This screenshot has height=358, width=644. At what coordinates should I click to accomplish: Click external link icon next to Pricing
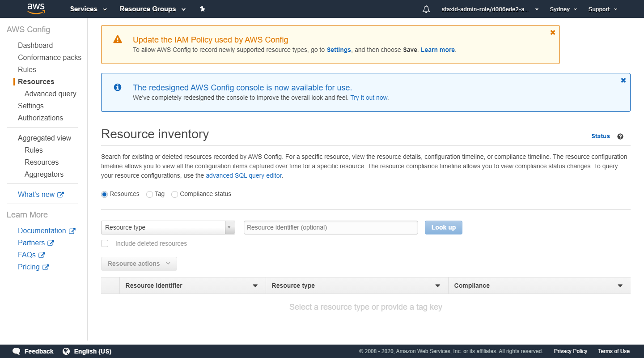46,267
